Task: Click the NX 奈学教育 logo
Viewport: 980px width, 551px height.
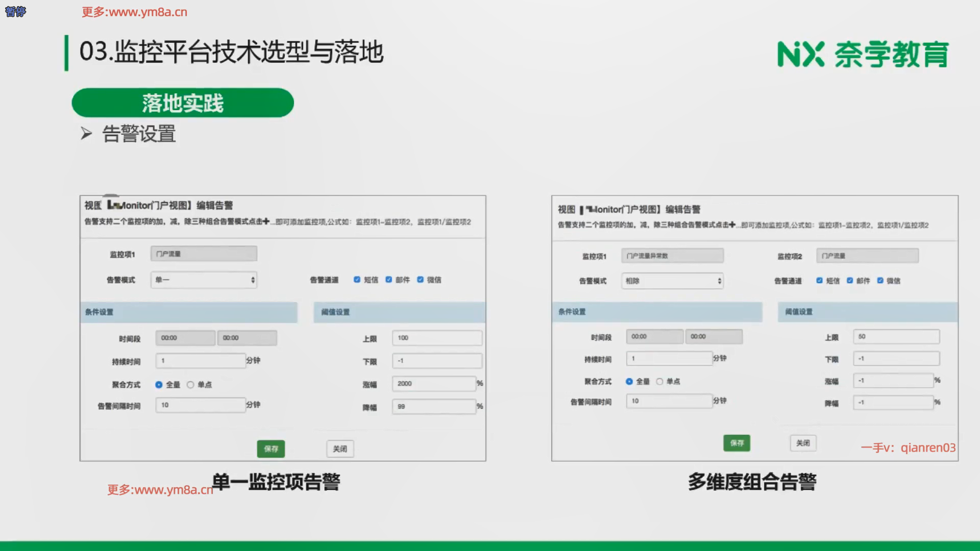Action: pos(863,54)
